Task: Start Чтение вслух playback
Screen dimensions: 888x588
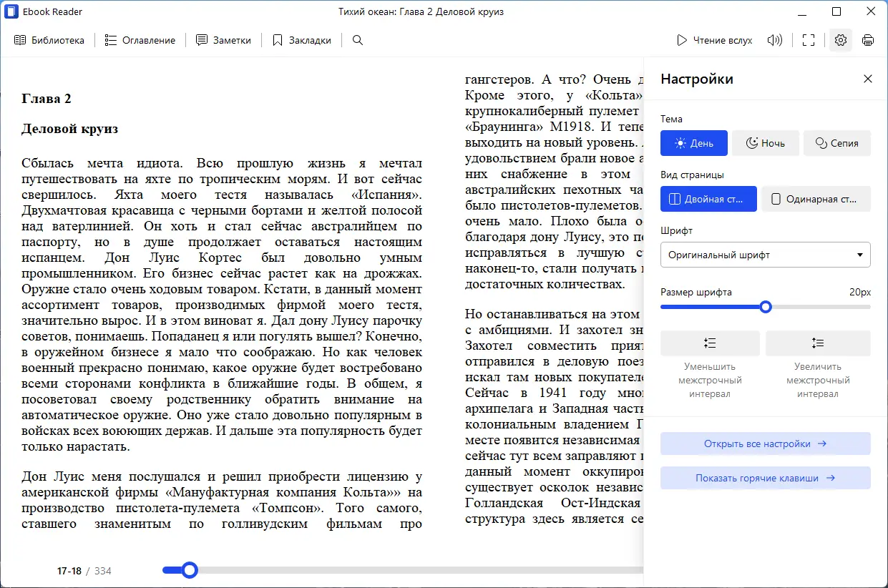Action: (x=713, y=40)
